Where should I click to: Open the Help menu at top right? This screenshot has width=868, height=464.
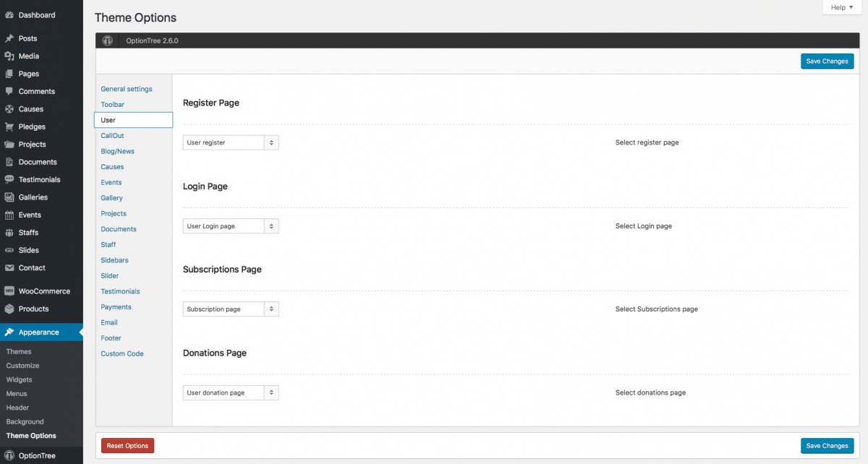(x=841, y=7)
